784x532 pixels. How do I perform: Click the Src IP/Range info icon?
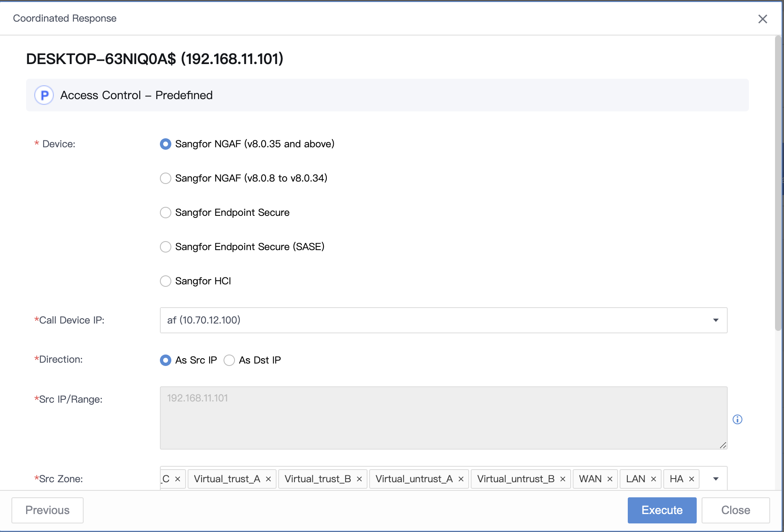[737, 419]
